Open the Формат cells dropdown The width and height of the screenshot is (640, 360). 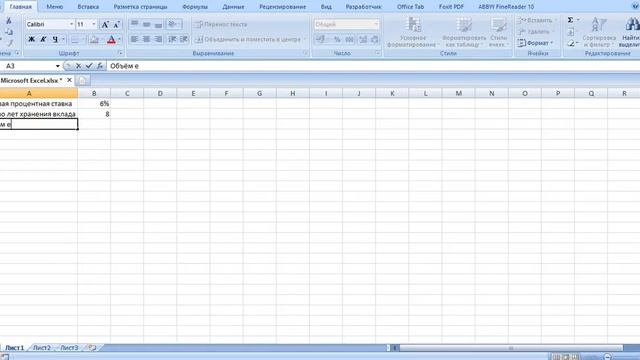point(536,43)
